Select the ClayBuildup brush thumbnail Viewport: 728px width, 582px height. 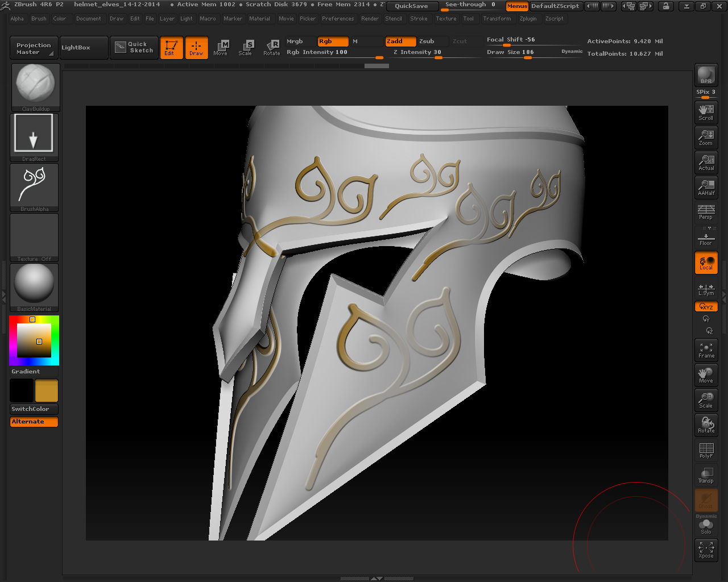[x=35, y=87]
